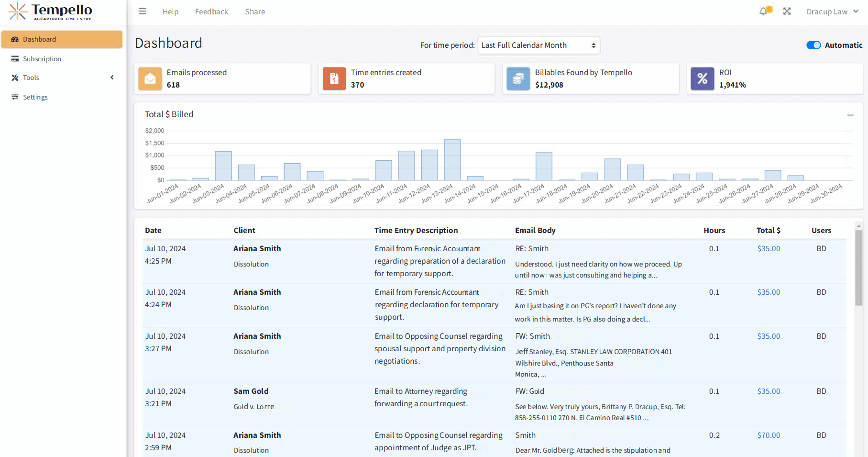Click the hamburger menu icon
The image size is (868, 457).
click(143, 11)
